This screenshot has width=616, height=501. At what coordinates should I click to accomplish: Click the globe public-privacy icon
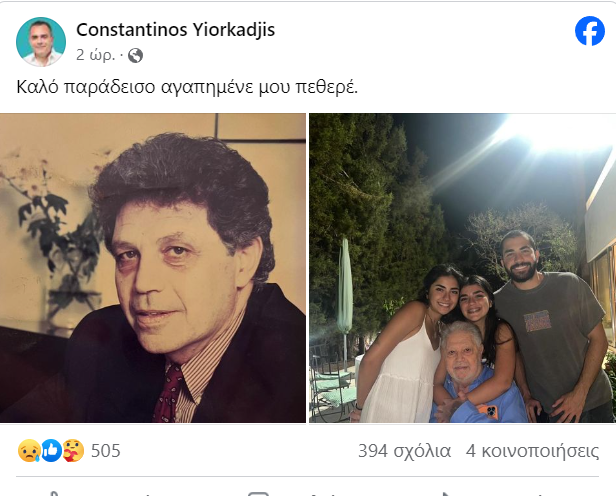[x=136, y=55]
